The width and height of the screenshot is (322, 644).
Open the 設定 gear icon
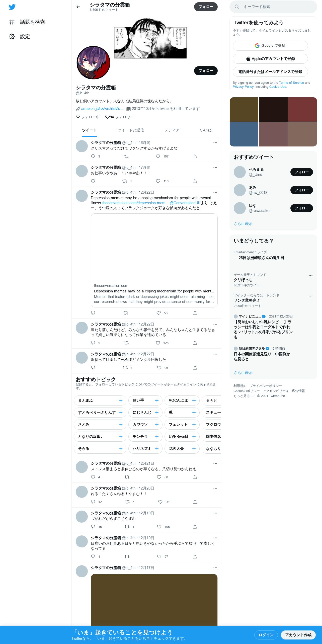tap(12, 36)
